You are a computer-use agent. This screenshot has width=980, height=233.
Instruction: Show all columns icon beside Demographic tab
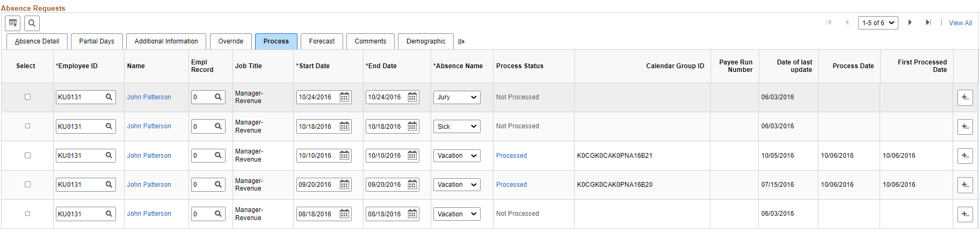pos(461,41)
